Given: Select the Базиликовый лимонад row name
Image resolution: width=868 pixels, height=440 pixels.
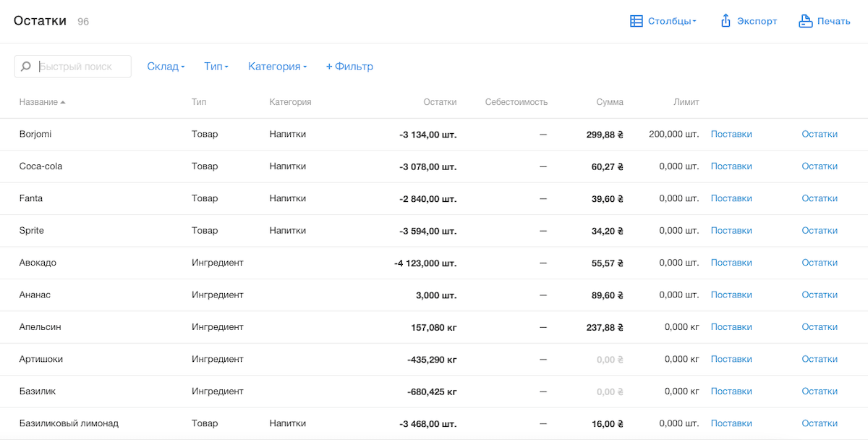Looking at the screenshot, I should 69,423.
